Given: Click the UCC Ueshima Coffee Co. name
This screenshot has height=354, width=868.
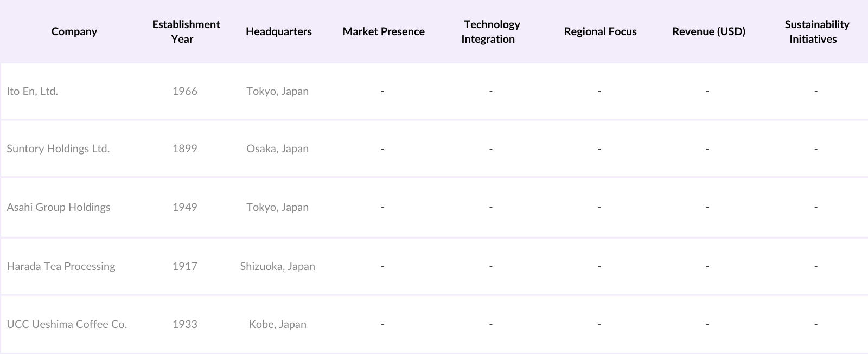Looking at the screenshot, I should pos(67,324).
